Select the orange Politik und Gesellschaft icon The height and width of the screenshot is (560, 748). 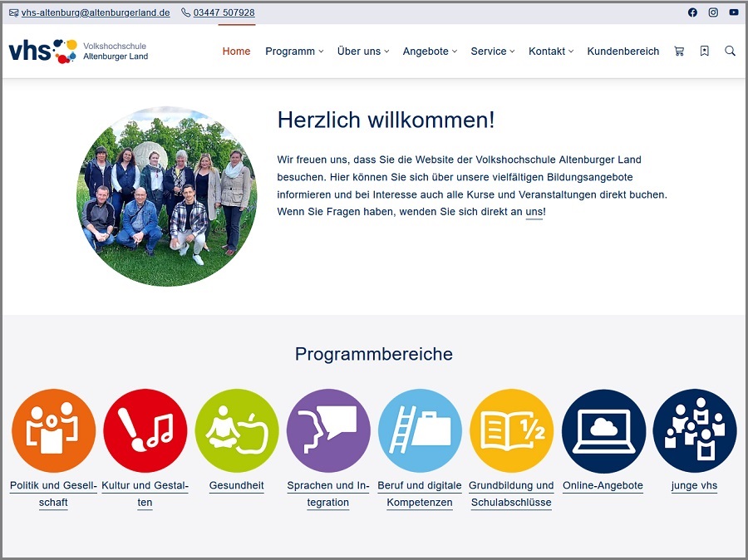[x=53, y=431]
